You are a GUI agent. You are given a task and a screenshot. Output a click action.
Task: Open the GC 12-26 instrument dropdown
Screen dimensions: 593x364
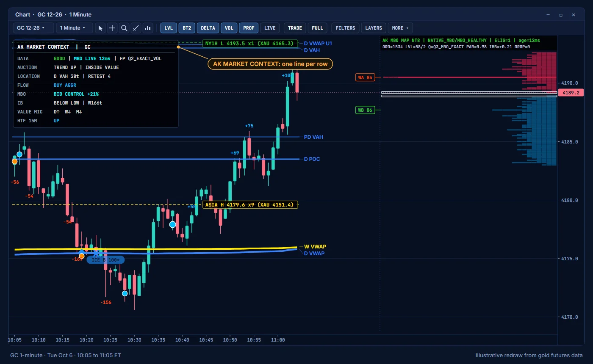33,28
